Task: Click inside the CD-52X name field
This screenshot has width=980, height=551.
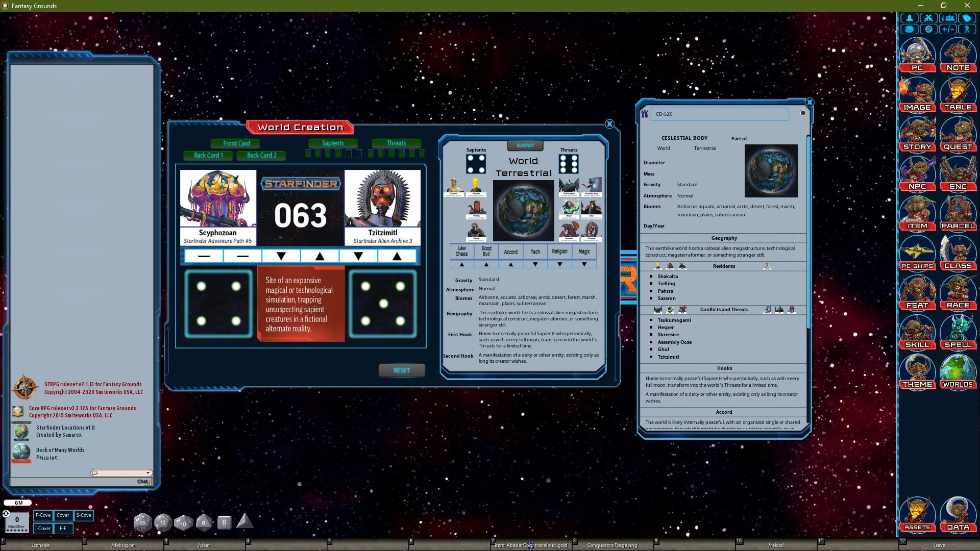Action: coord(719,114)
